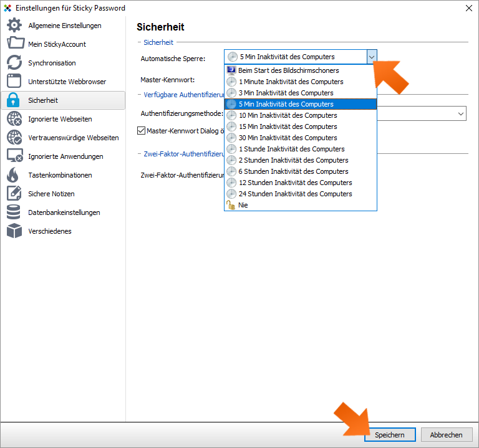Select 12 Stunden Inaktivität des Computers
The height and width of the screenshot is (448, 479).
tap(301, 183)
